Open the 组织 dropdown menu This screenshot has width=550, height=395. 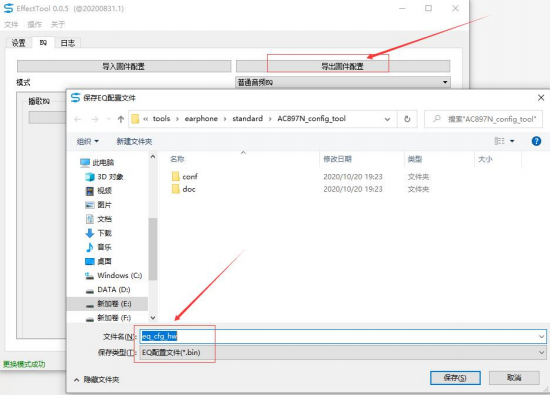click(87, 141)
